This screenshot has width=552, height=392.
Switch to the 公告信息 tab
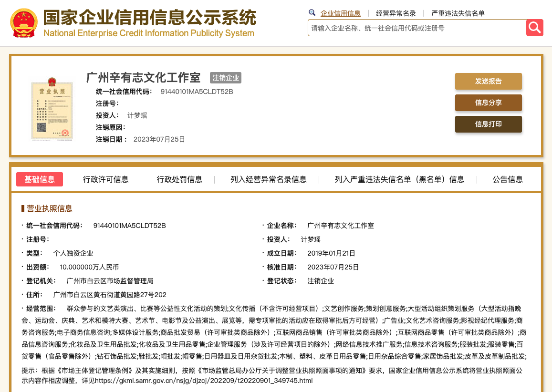(x=507, y=179)
